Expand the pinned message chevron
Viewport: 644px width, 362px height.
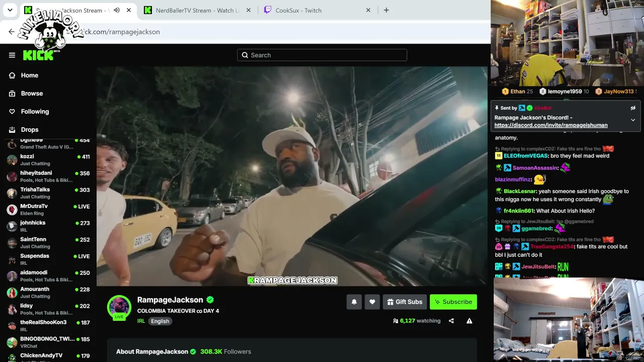[x=633, y=120]
